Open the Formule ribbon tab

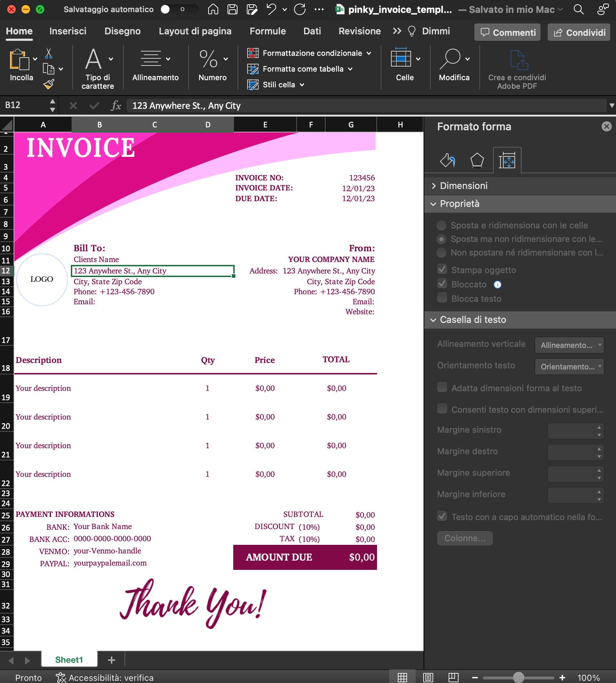(268, 31)
